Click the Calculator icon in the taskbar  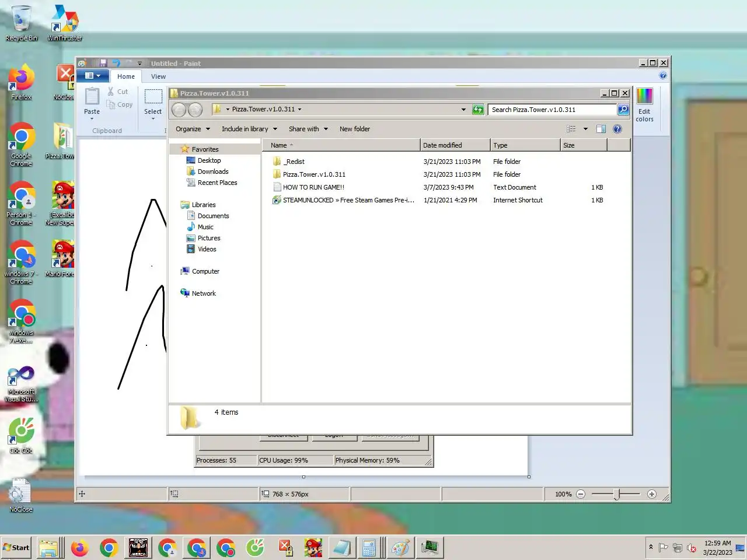coord(369,548)
